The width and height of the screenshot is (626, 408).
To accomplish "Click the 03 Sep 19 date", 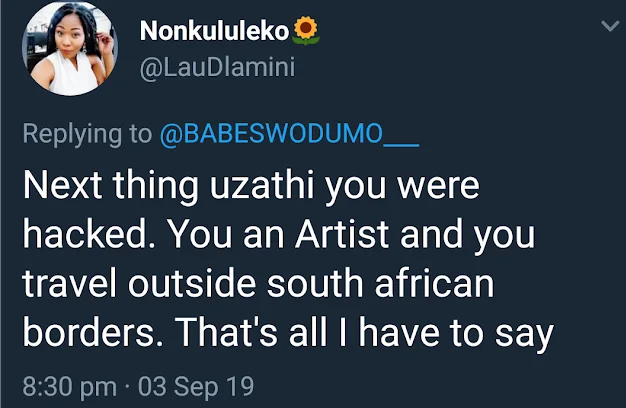I will [x=196, y=386].
